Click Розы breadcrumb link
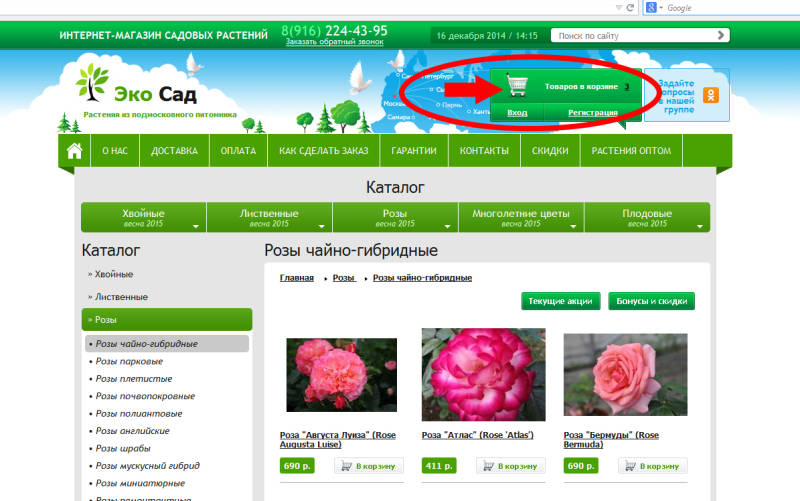 tap(344, 278)
